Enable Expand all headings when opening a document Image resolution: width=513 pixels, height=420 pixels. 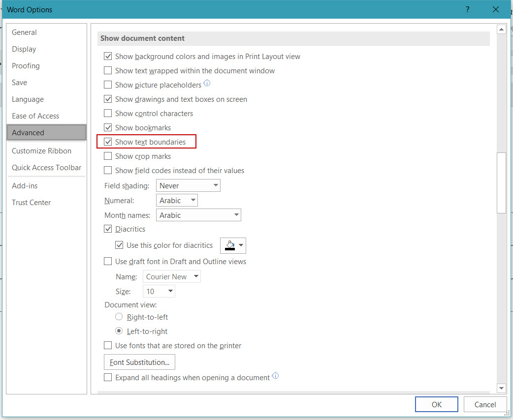[x=108, y=378]
